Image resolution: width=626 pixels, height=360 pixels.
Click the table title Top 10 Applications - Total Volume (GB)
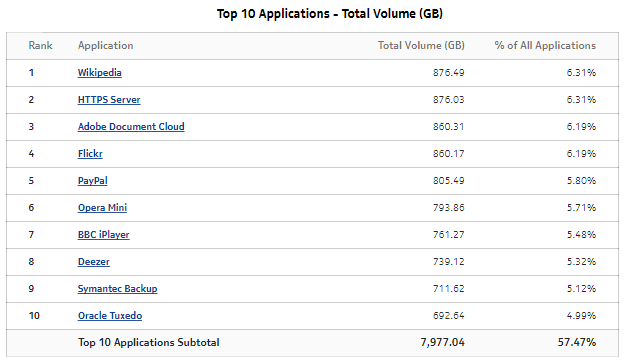click(x=330, y=14)
